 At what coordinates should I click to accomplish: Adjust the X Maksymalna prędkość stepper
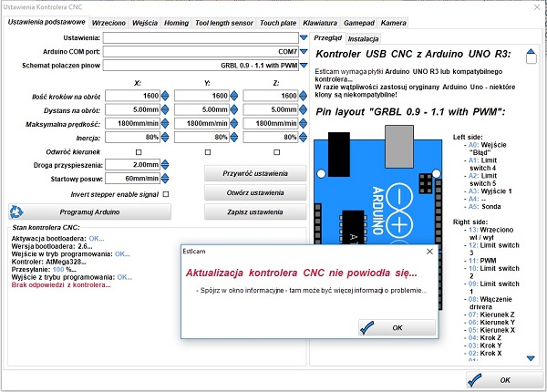click(165, 123)
